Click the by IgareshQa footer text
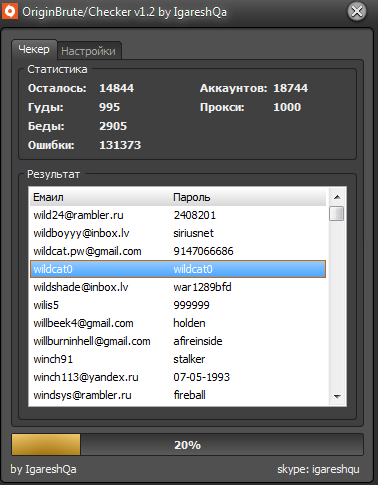 [43, 469]
